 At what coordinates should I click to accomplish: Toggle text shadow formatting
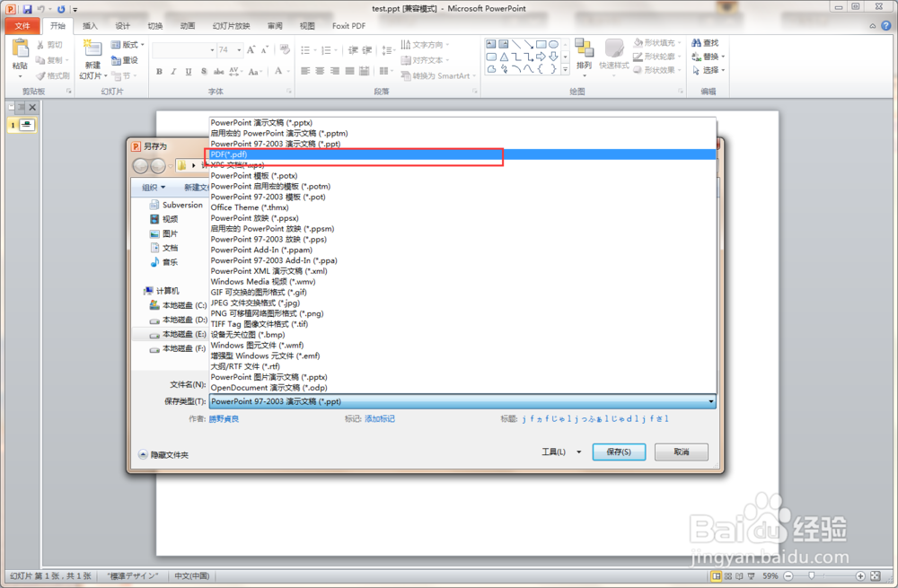(x=204, y=72)
